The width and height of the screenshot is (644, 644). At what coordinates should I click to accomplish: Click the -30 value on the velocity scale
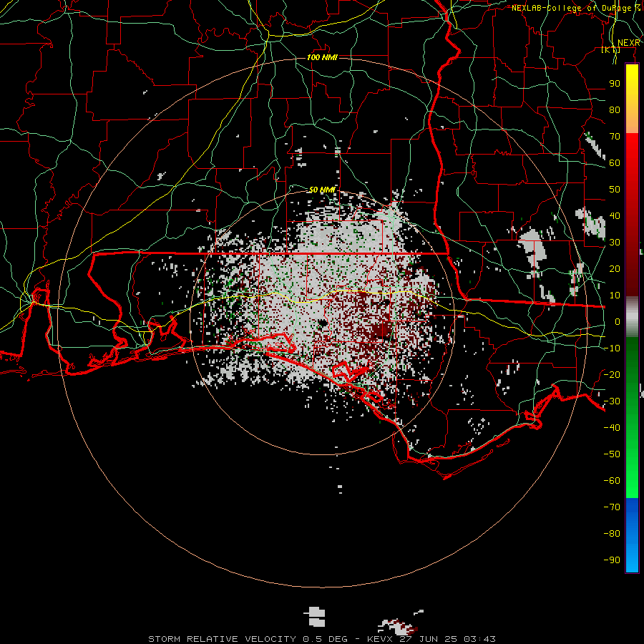coord(612,401)
